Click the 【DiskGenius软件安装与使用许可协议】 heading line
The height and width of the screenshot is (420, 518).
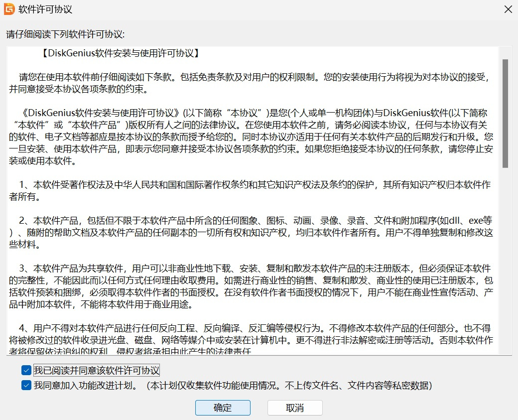pyautogui.click(x=121, y=53)
